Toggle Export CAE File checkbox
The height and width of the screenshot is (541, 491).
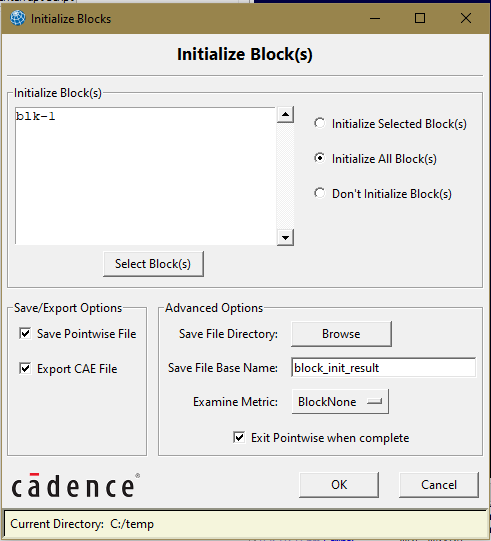[x=25, y=368]
